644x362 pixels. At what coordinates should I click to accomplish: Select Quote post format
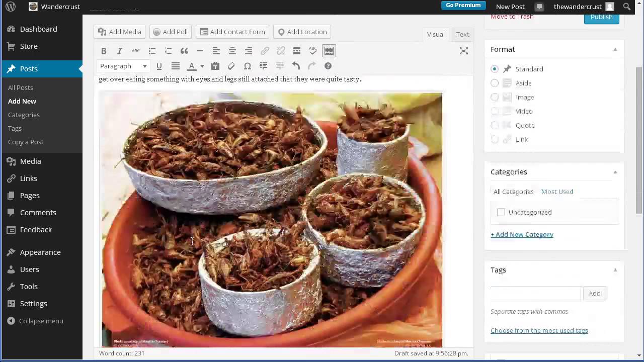coord(495,125)
